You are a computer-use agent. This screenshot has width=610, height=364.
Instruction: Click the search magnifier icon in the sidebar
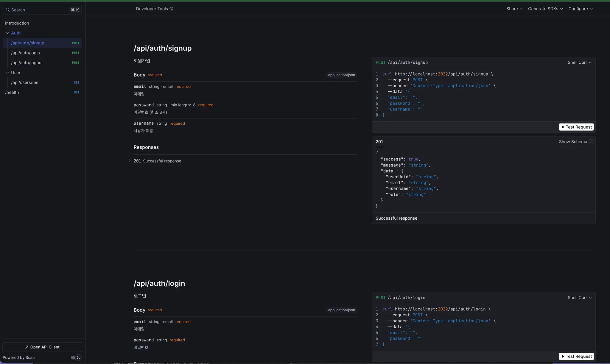coord(8,10)
